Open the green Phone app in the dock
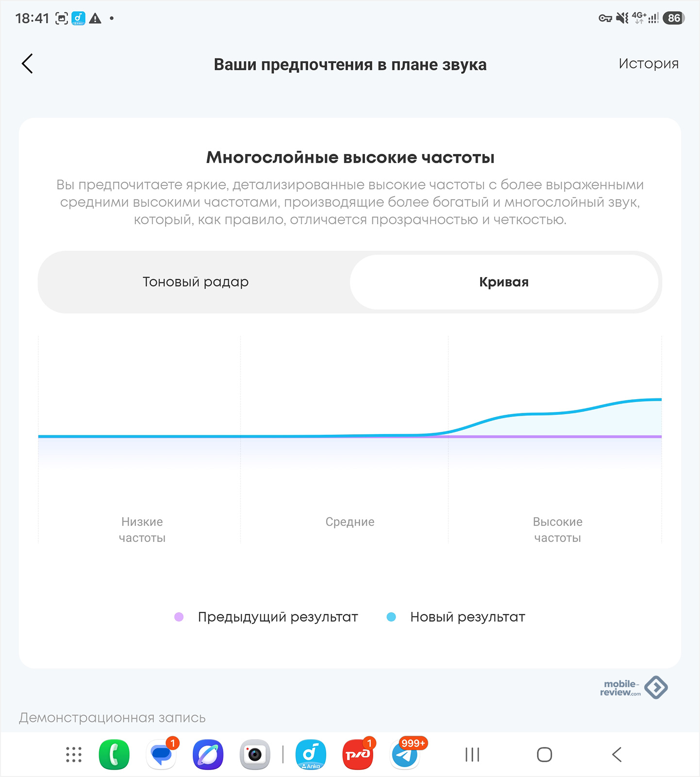 tap(114, 755)
